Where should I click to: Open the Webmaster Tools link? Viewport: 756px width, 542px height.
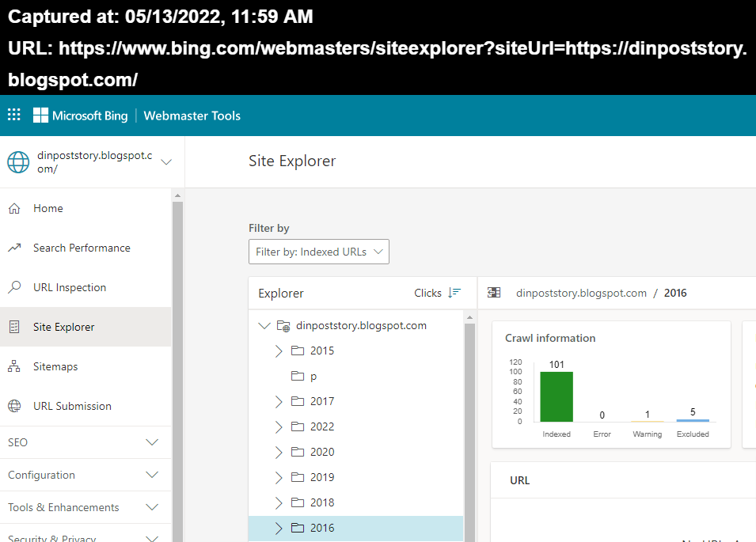(x=192, y=116)
